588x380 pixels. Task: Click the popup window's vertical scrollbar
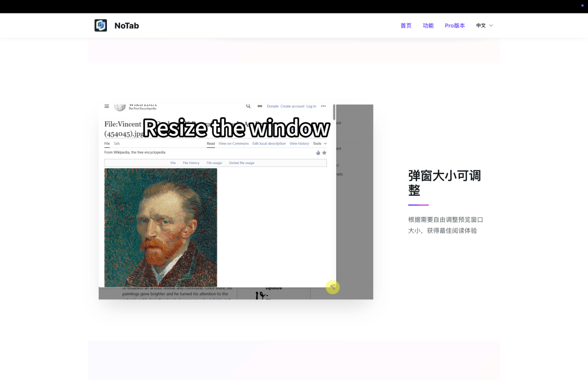point(334,112)
